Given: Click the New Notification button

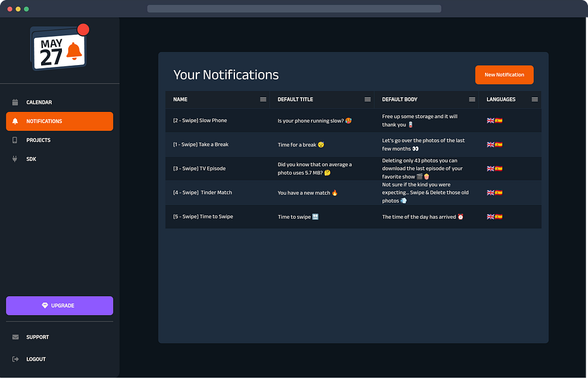Looking at the screenshot, I should (504, 75).
